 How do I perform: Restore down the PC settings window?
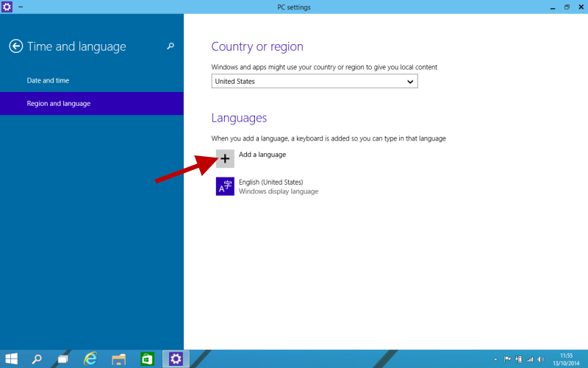pos(567,7)
